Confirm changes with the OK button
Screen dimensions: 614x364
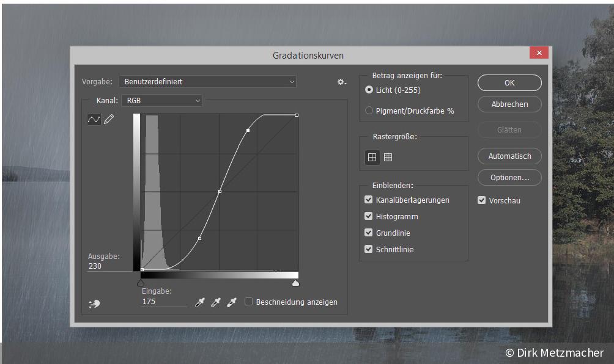[x=509, y=82]
